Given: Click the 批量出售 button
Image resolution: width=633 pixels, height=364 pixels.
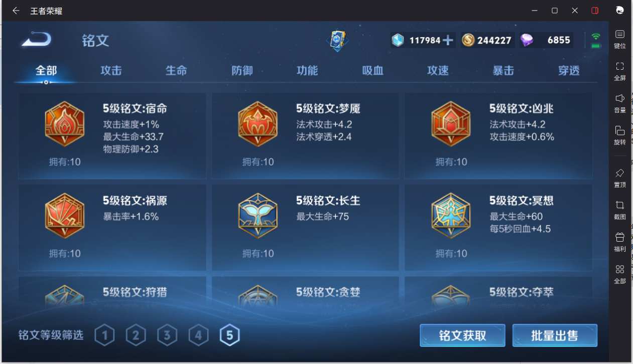Looking at the screenshot, I should pos(555,335).
